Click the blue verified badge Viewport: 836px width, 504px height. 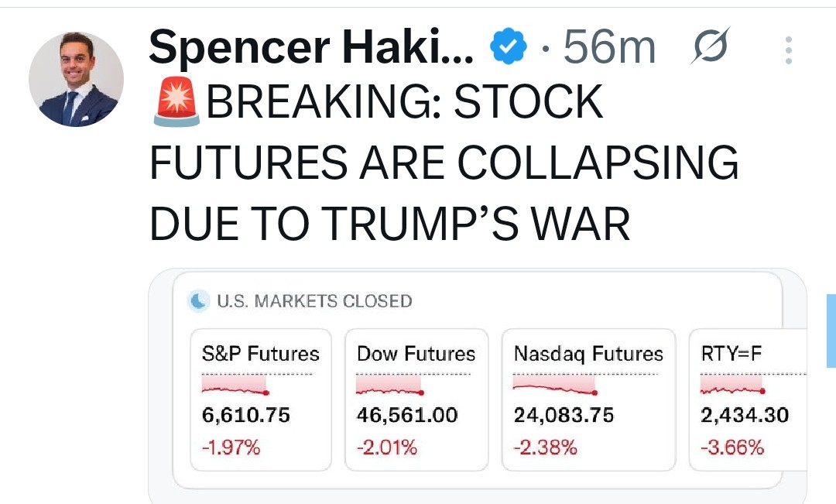(509, 49)
